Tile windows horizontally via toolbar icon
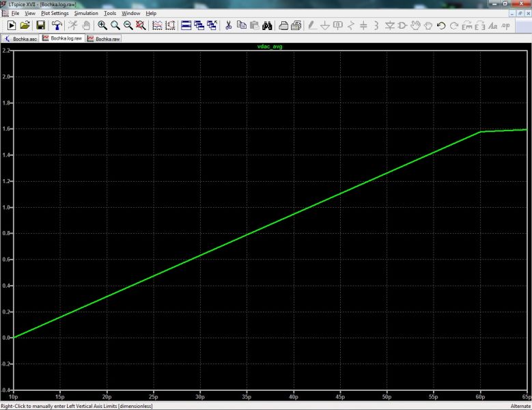This screenshot has height=410, width=532. [186, 25]
